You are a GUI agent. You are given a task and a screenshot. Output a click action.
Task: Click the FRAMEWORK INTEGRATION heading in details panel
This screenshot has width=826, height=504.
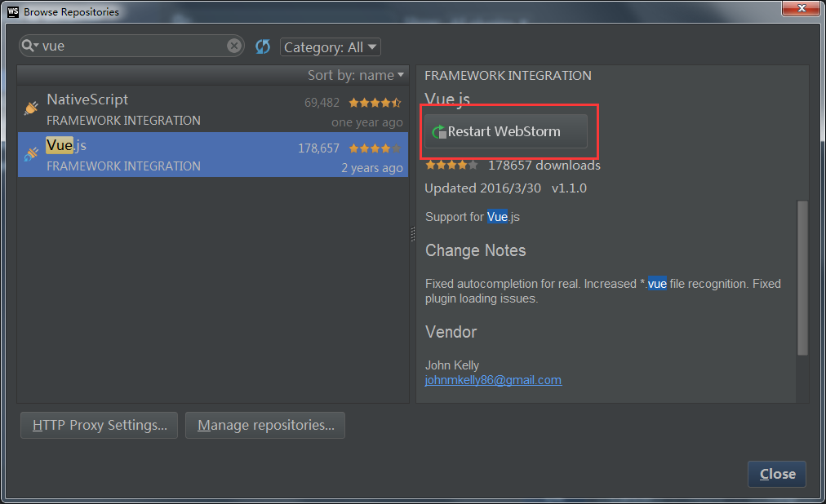point(508,76)
